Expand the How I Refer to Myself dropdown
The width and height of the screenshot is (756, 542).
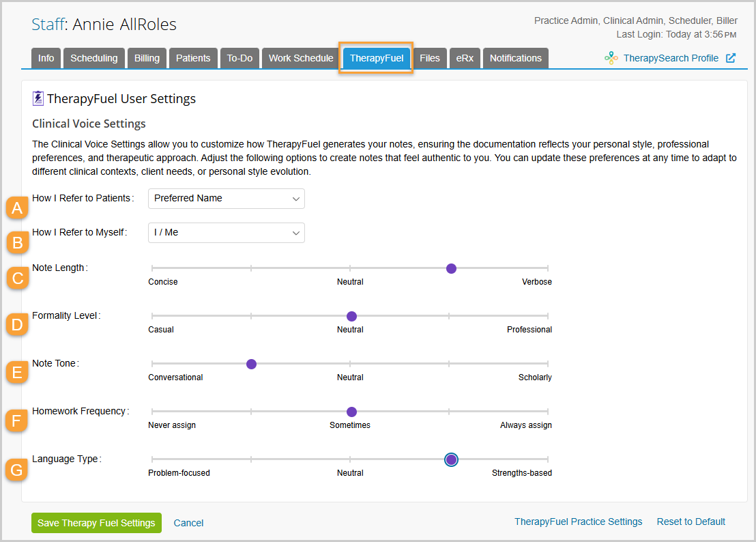coord(226,233)
